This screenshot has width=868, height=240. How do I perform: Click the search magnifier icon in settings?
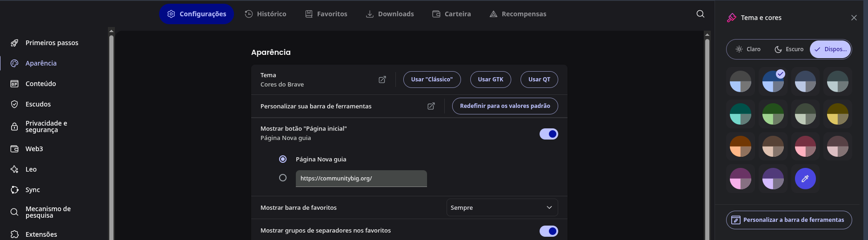700,14
